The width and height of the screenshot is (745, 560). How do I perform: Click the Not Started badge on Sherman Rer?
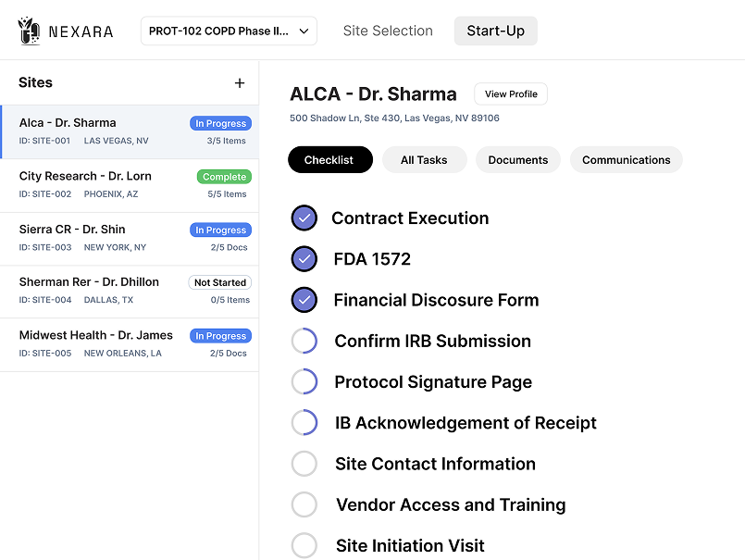(x=220, y=283)
